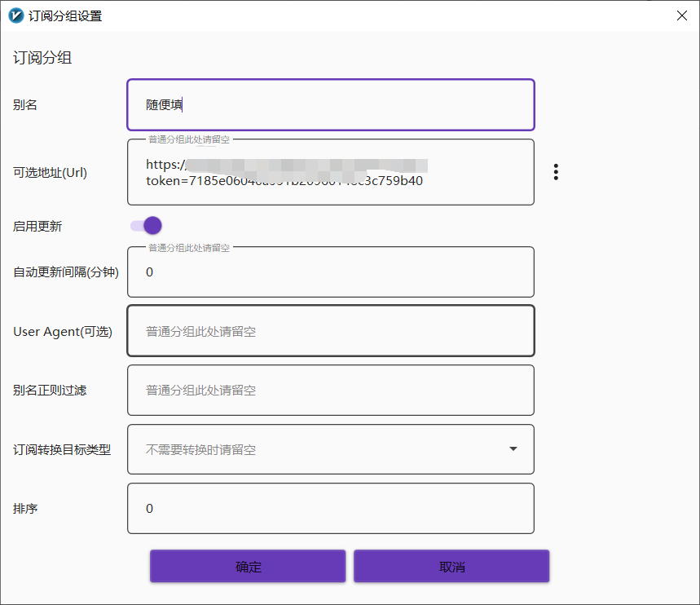Click the 自动更新间隔 field showing 0

tap(330, 272)
